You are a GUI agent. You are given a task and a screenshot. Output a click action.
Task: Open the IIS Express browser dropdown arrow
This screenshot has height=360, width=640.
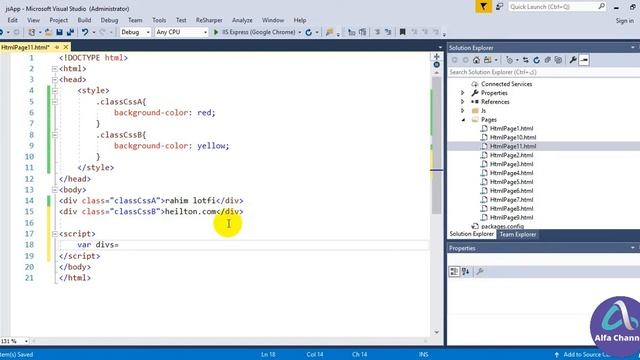pyautogui.click(x=300, y=32)
